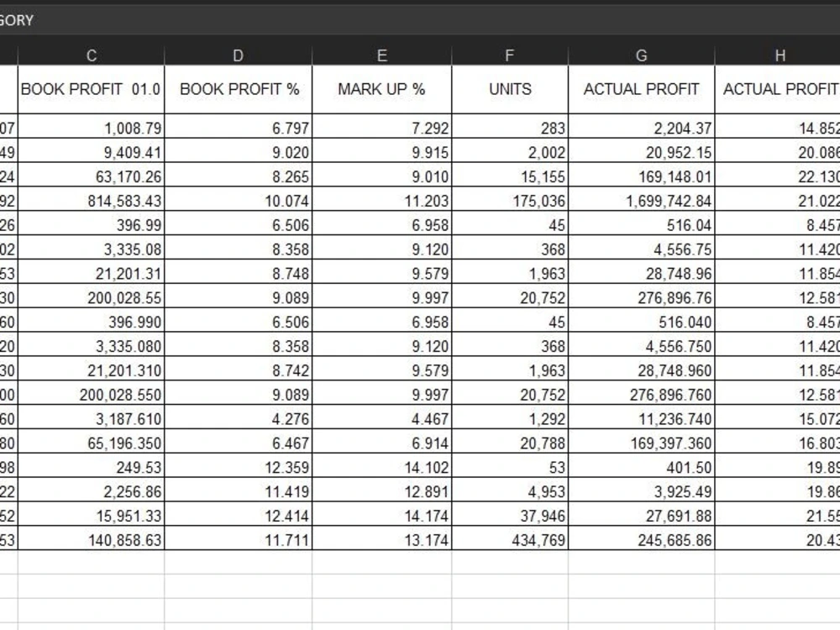Image resolution: width=840 pixels, height=630 pixels.
Task: Select actual profit cell 11,236.740
Action: click(641, 417)
